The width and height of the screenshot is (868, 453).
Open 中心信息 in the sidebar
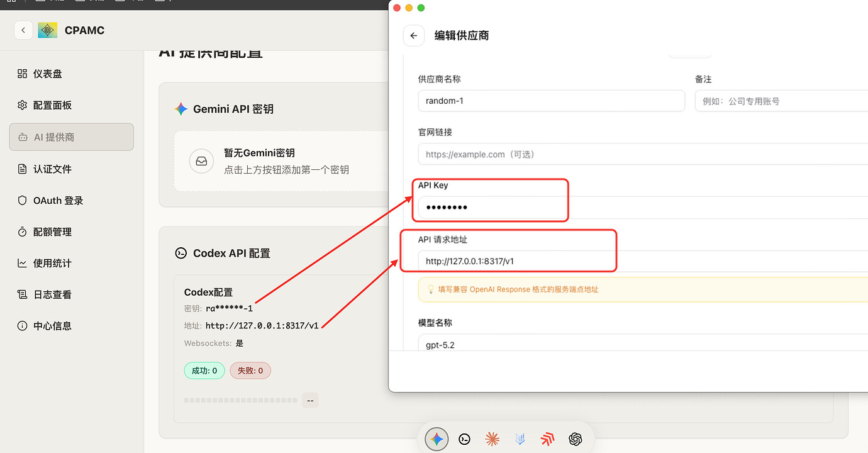click(x=71, y=326)
